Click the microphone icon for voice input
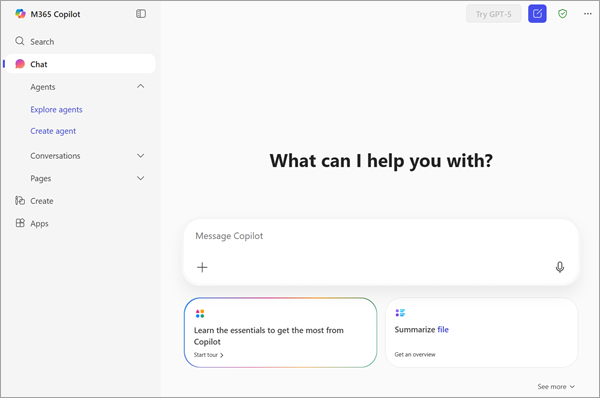600x398 pixels. tap(560, 267)
